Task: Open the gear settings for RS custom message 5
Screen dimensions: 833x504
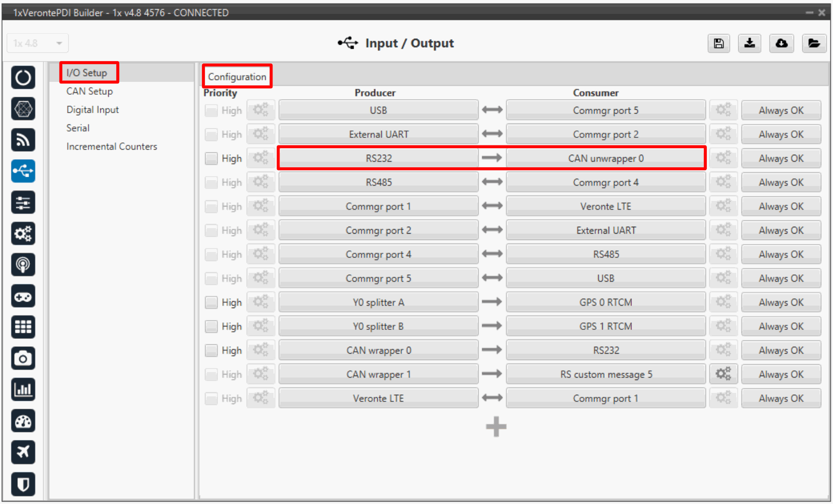Action: coord(723,374)
